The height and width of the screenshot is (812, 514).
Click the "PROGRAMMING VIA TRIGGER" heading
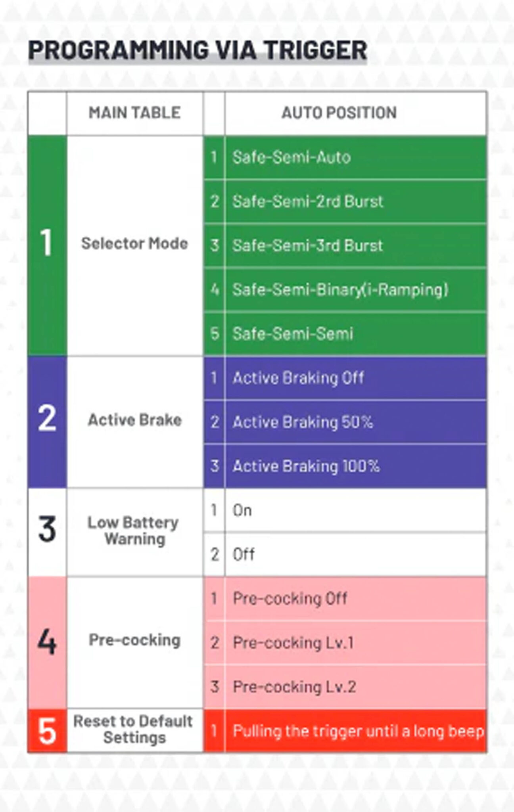198,50
